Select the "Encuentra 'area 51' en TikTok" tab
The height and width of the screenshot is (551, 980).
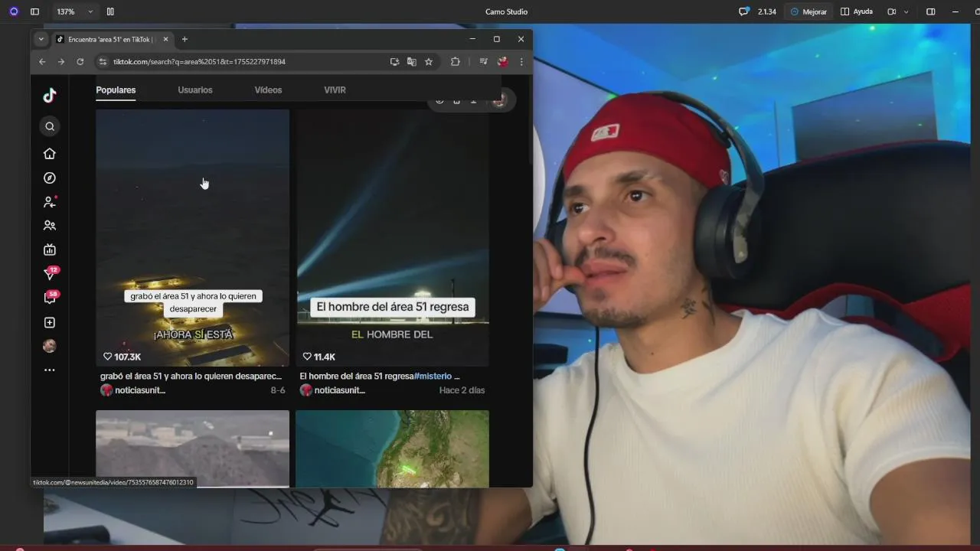point(112,39)
